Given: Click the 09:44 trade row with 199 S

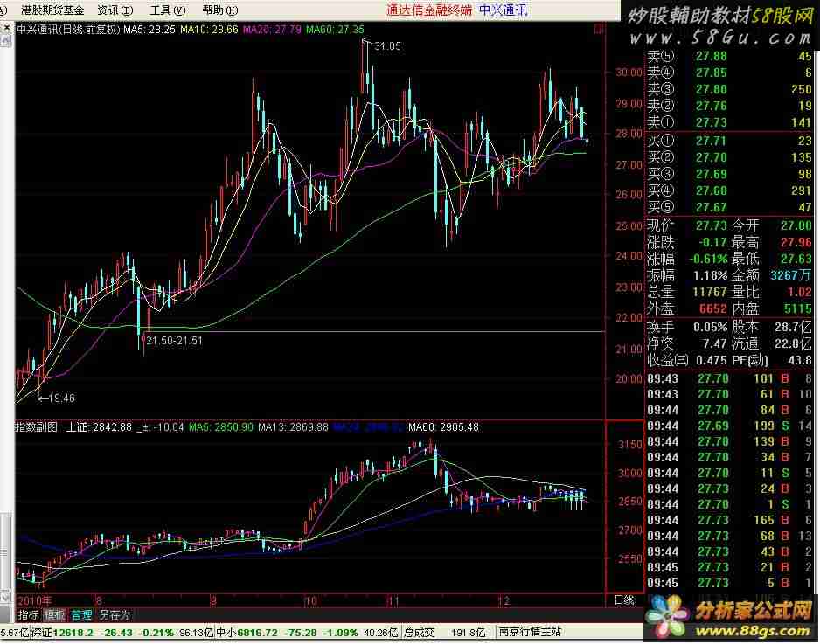Looking at the screenshot, I should click(730, 426).
